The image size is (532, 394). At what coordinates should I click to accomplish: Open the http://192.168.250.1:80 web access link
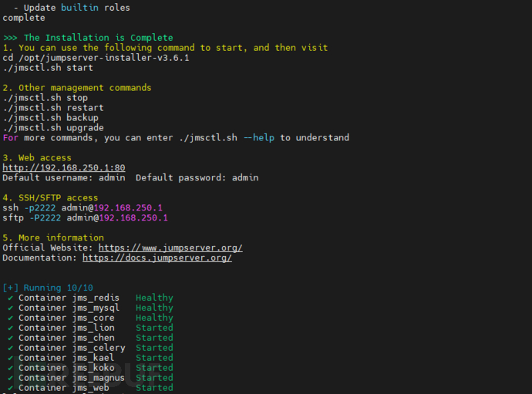click(x=64, y=167)
